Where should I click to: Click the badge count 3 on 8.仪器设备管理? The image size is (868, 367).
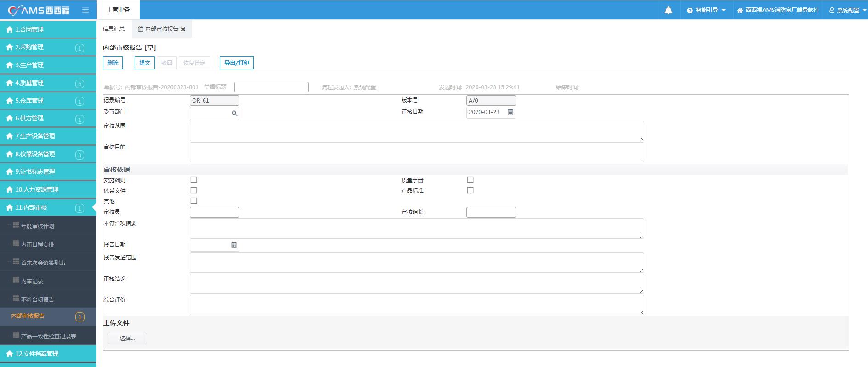[x=79, y=155]
